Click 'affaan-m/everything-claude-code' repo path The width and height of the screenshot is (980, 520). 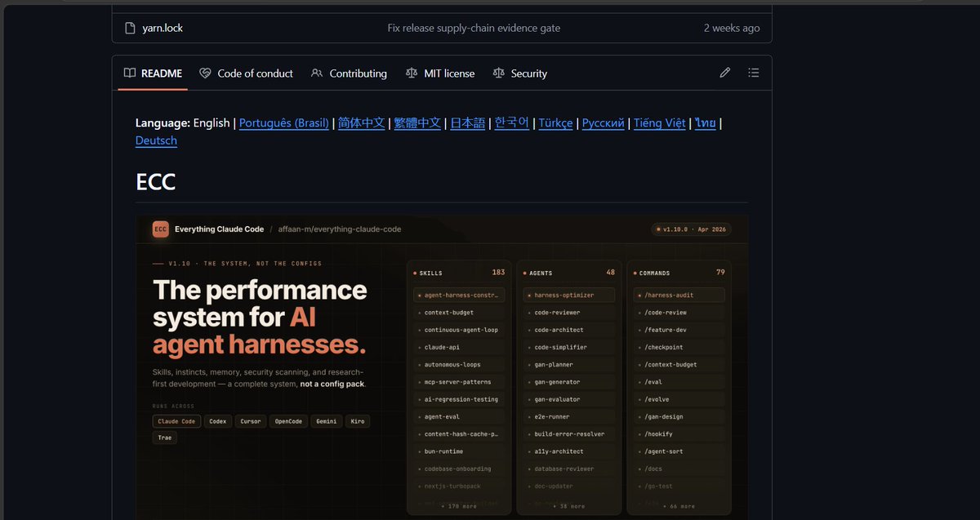[x=340, y=229]
